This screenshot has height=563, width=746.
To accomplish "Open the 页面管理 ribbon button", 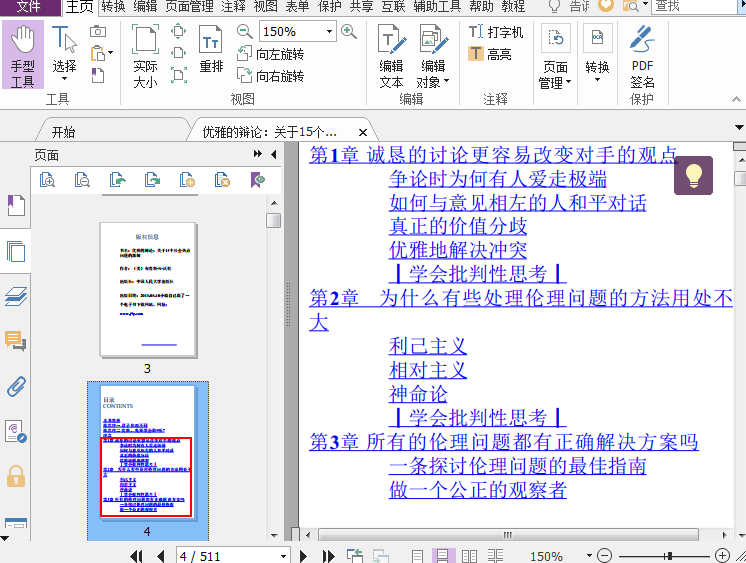I will tap(555, 56).
